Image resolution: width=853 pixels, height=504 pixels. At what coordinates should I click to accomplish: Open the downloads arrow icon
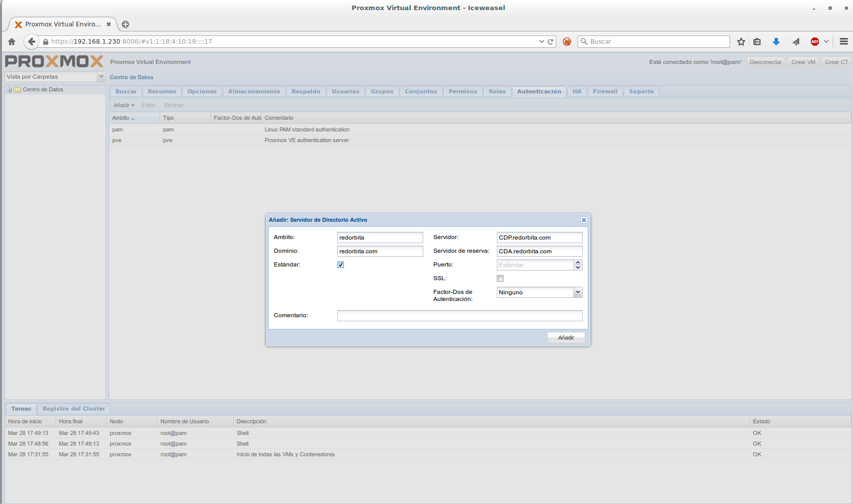(x=776, y=42)
